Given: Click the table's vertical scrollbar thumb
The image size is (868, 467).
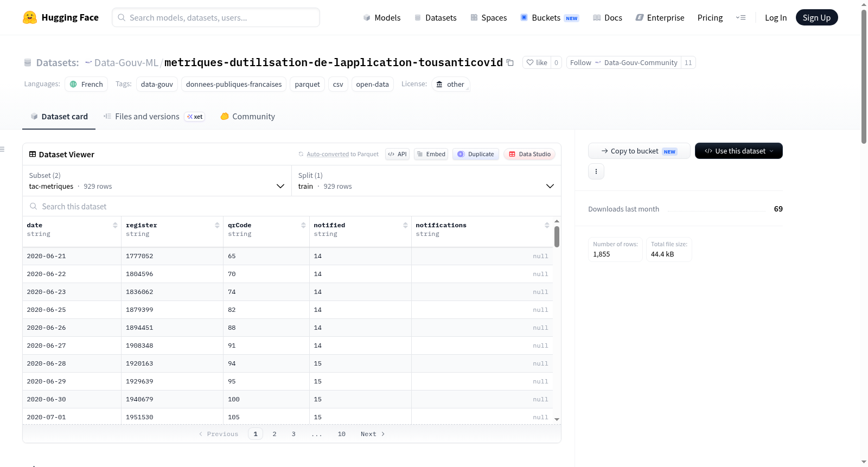Looking at the screenshot, I should click(557, 236).
